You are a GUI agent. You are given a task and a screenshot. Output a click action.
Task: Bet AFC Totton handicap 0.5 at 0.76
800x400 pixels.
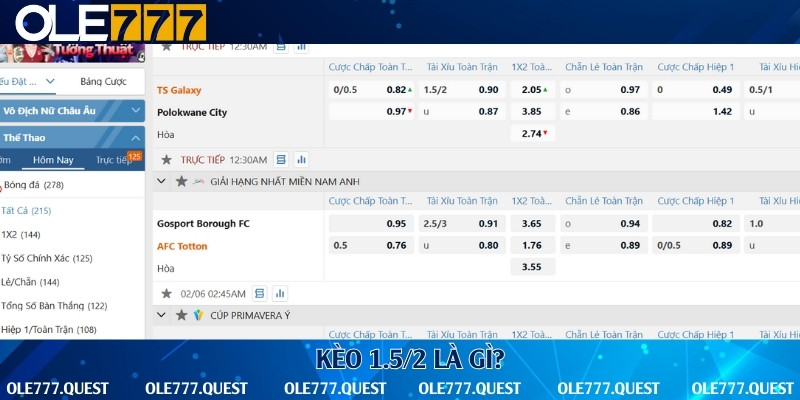pos(371,245)
